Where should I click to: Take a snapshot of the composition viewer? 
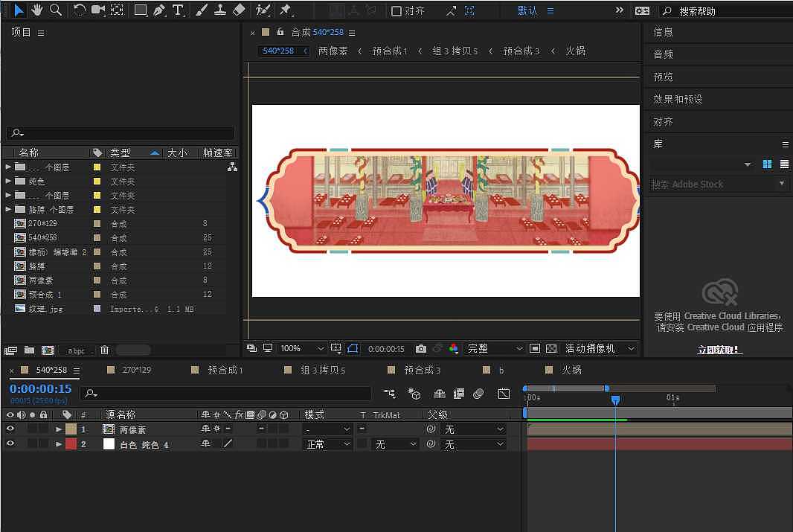(420, 347)
